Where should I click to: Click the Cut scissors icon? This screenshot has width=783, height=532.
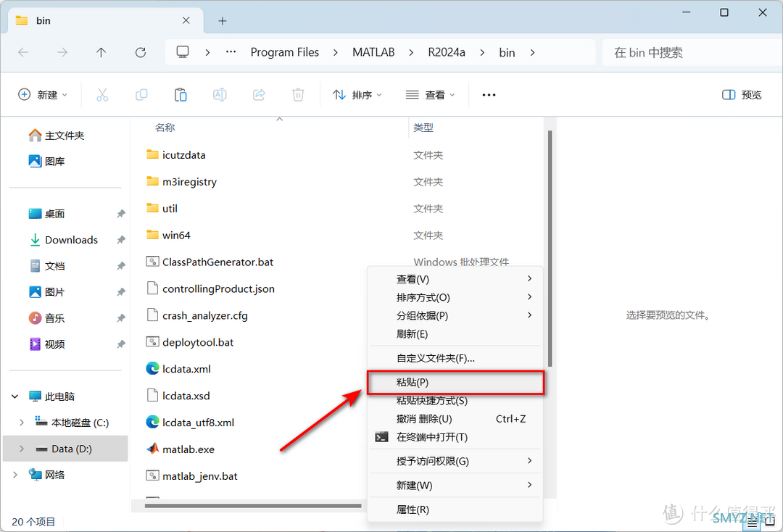102,95
